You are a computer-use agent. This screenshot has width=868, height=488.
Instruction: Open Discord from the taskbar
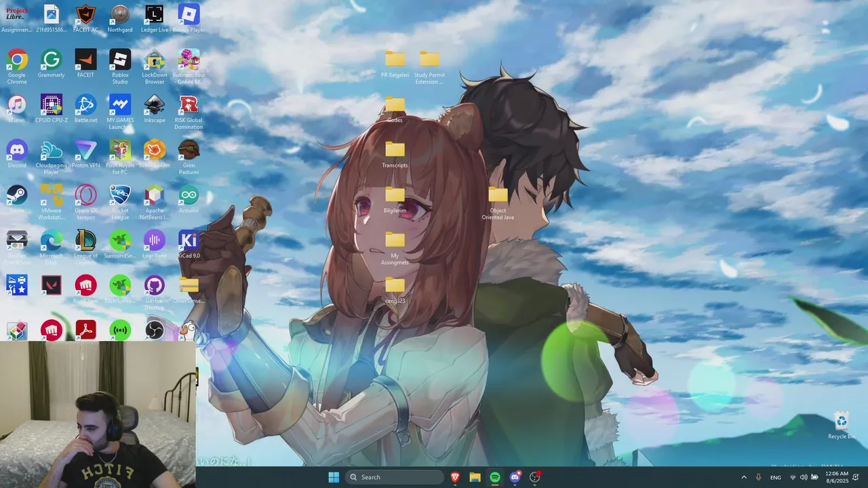tap(515, 477)
